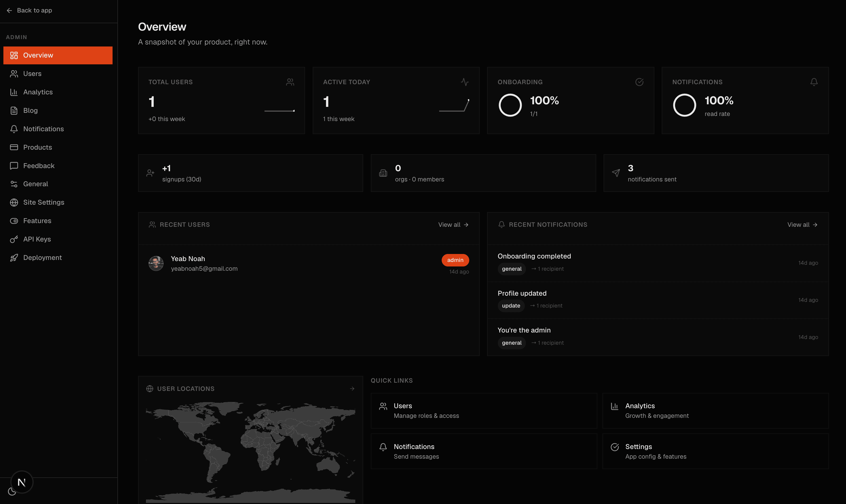Click the Active Today pulse icon

click(x=465, y=82)
